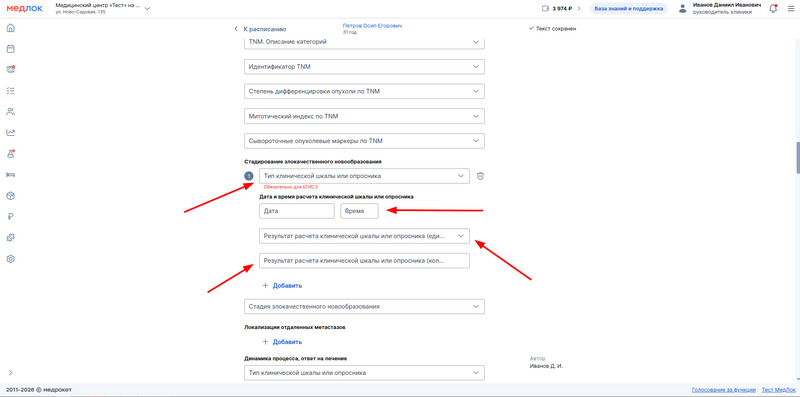Open the checklist tasks icon in sidebar
The image size is (800, 397).
pyautogui.click(x=11, y=91)
